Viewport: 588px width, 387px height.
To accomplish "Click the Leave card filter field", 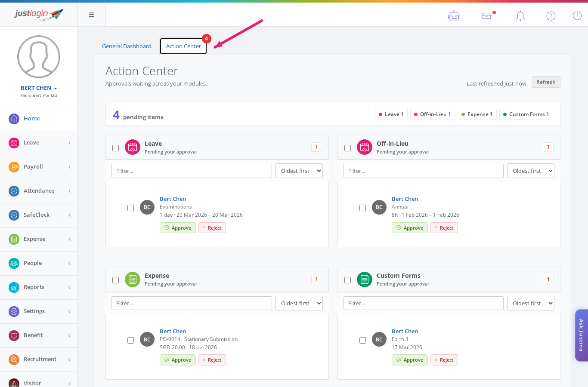I will (x=192, y=171).
